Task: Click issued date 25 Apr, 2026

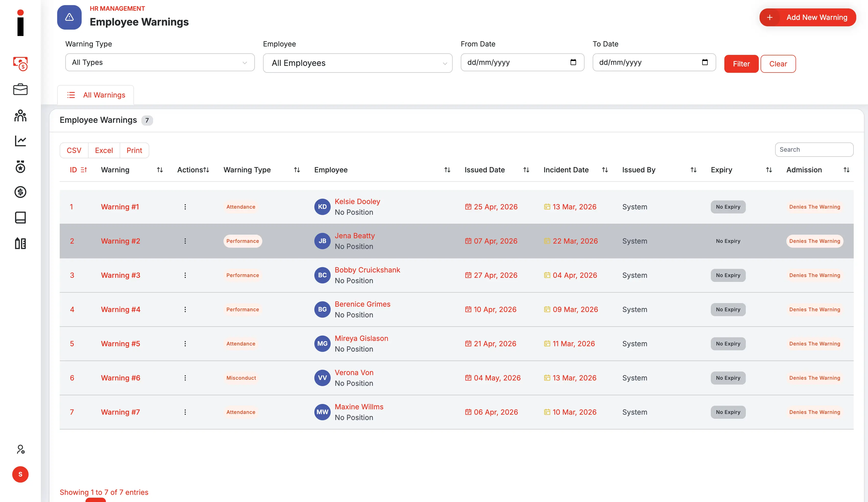Action: click(x=495, y=207)
